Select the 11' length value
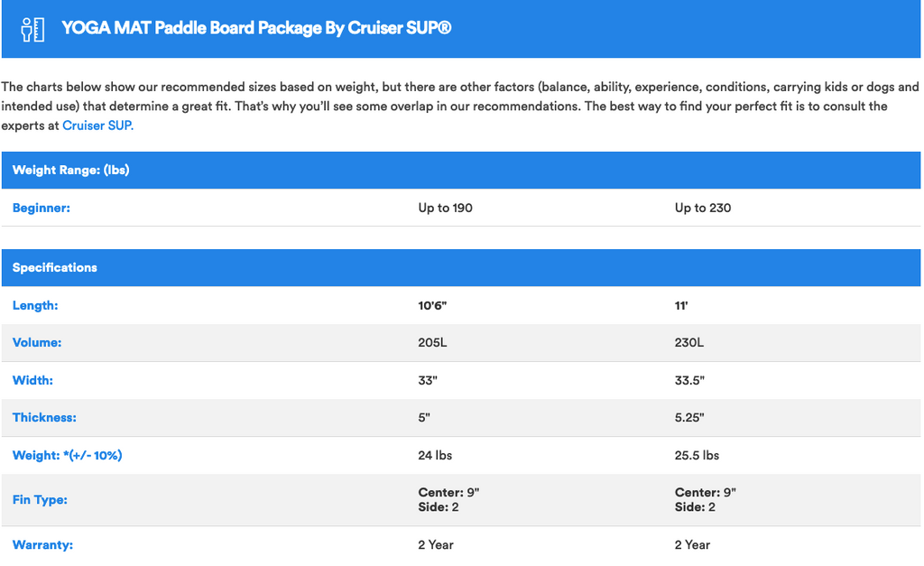924x566 pixels. 681,305
